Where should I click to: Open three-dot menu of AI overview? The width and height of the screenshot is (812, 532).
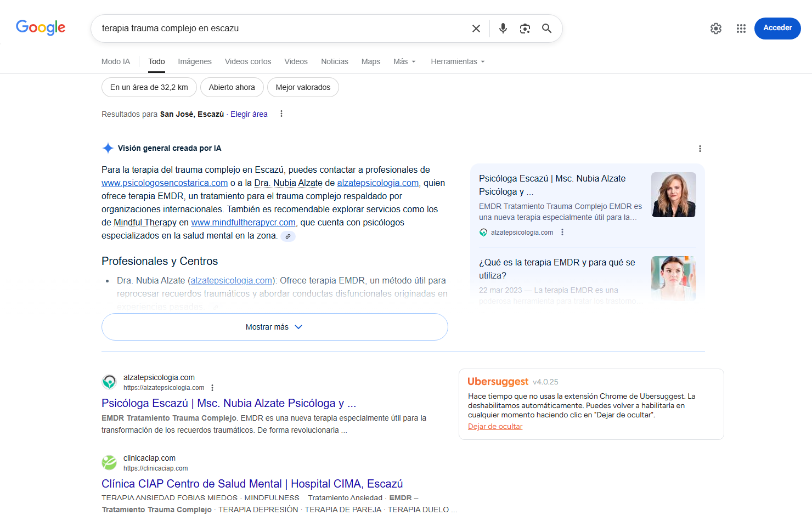click(x=700, y=149)
